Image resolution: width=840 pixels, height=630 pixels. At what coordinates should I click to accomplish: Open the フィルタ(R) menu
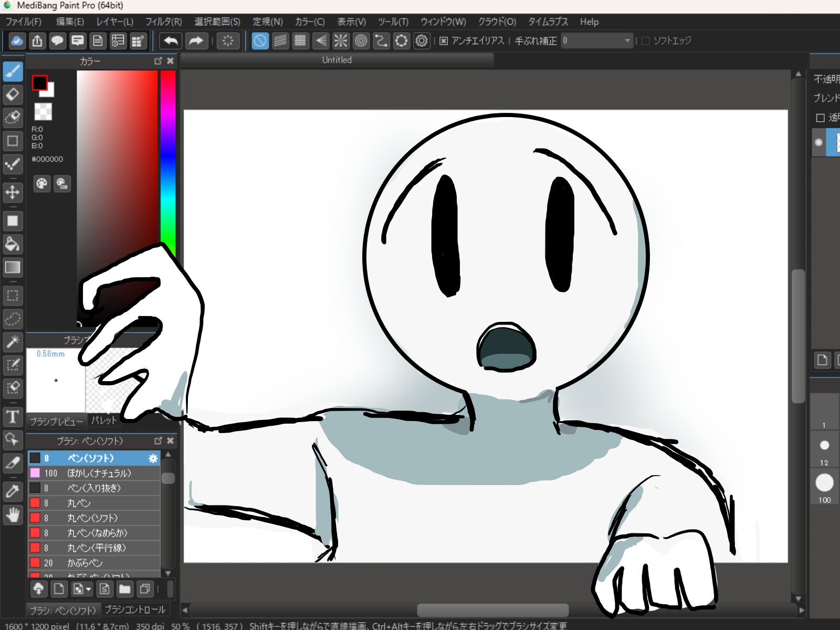(163, 22)
